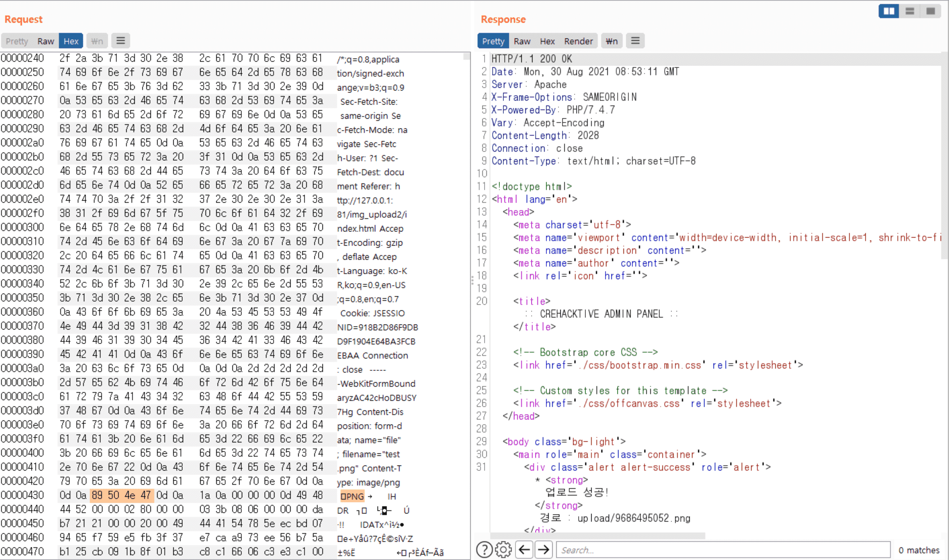Select Request Hex tab
This screenshot has width=949, height=560.
click(x=71, y=41)
